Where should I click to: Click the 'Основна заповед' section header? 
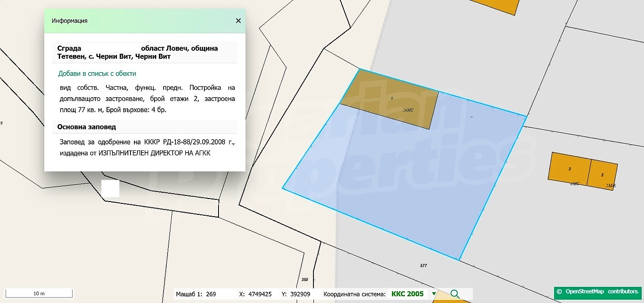pos(87,127)
